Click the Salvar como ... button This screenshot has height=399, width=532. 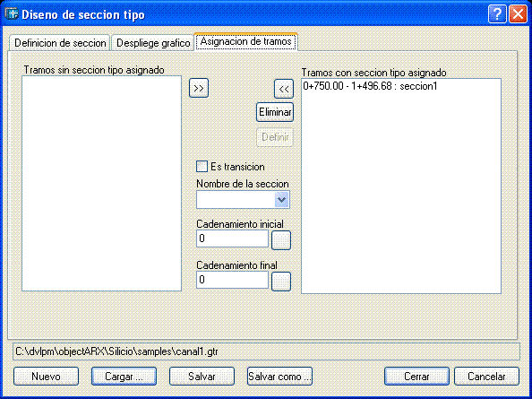[279, 377]
